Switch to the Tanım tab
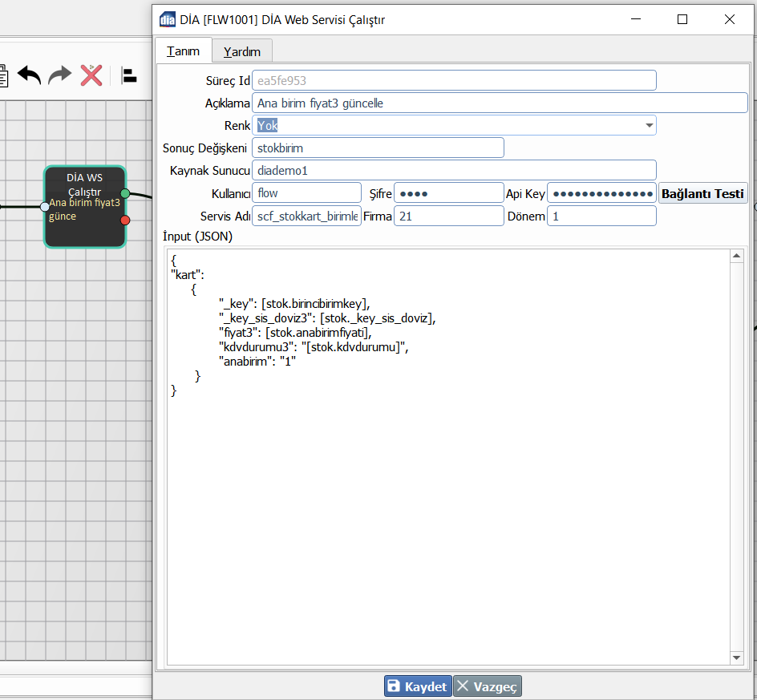Viewport: 757px width, 700px height. [x=183, y=51]
